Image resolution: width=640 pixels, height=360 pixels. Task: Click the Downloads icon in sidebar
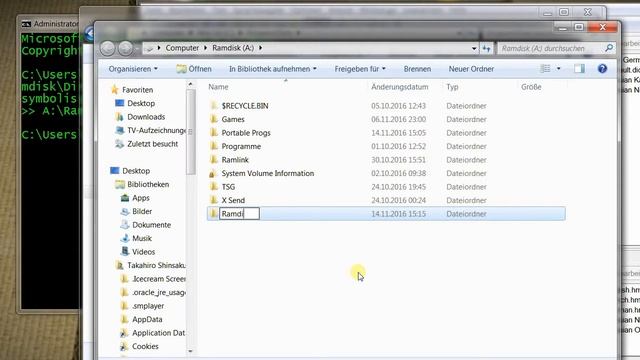tap(120, 117)
